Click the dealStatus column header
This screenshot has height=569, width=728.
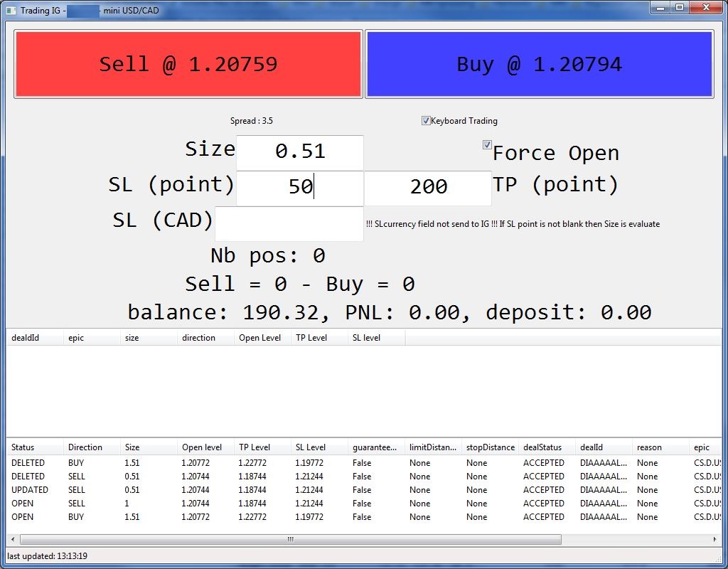(x=547, y=447)
